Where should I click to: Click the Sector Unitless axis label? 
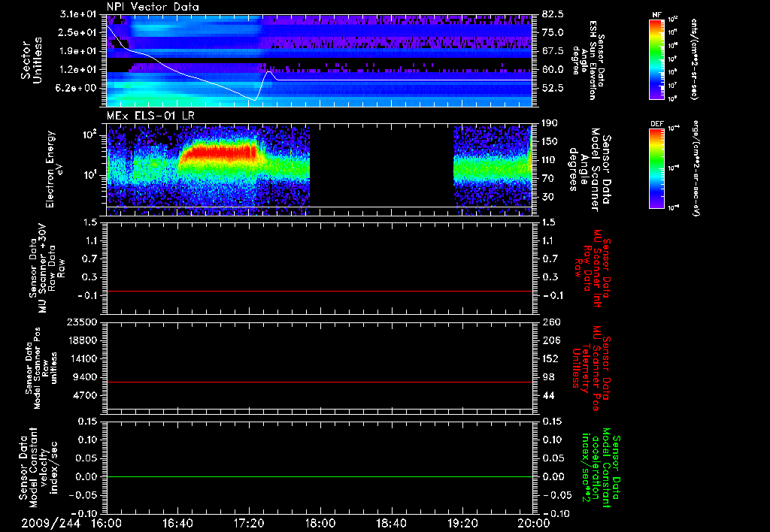pos(31,60)
